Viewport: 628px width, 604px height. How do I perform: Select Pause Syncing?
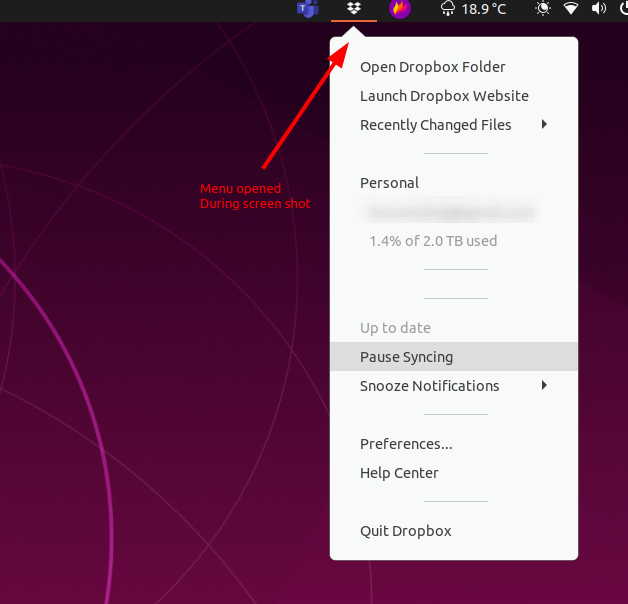[x=454, y=357]
